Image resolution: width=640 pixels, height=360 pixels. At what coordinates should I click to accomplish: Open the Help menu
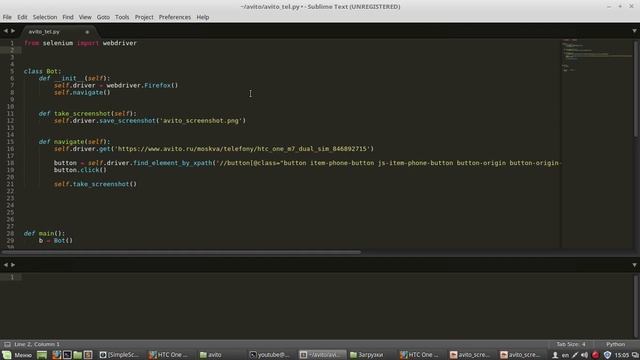pyautogui.click(x=203, y=17)
